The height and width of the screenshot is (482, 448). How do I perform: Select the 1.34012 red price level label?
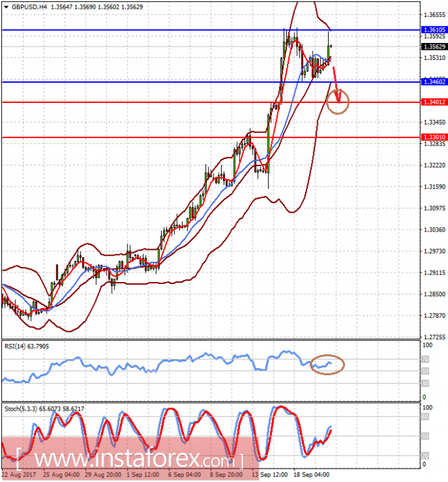pyautogui.click(x=434, y=102)
